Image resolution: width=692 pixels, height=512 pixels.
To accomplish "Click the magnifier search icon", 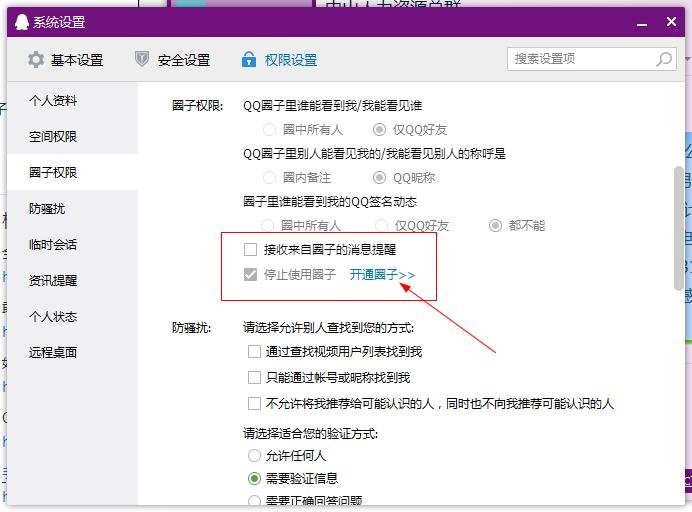I will [x=664, y=59].
